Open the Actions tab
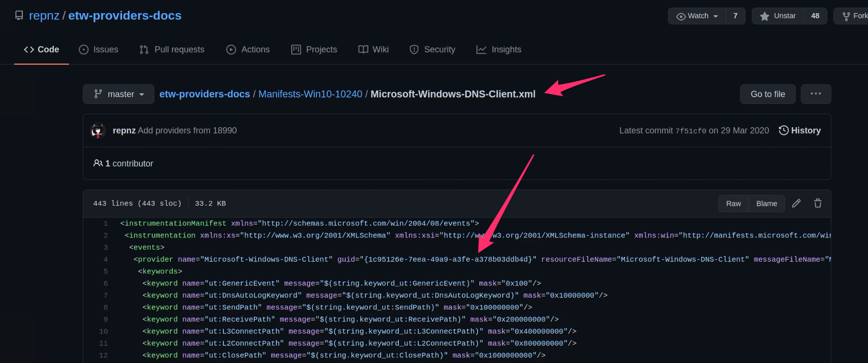This screenshot has height=363, width=868. (x=248, y=50)
